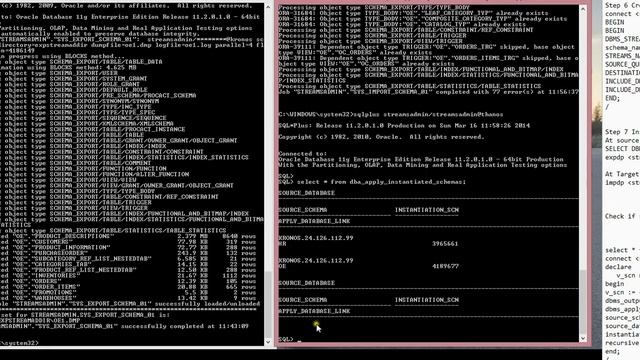Click "OE"."PRODUCT_DESCRIPTIONS" export row

(128, 236)
